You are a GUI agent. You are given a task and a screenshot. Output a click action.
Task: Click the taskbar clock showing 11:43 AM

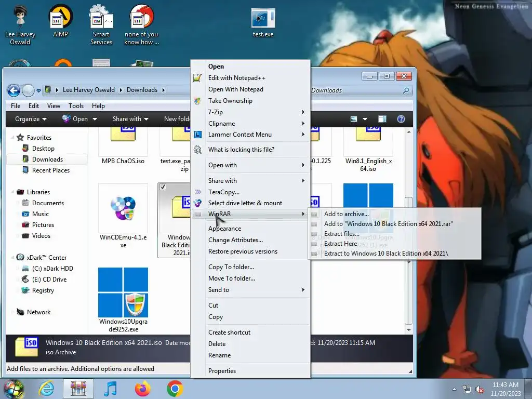point(505,389)
